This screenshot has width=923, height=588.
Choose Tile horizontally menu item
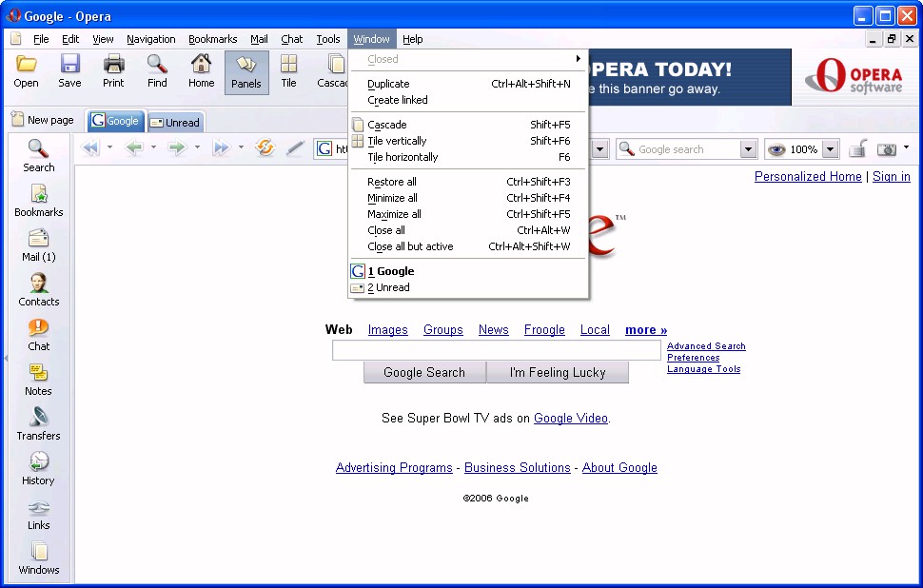pos(468,157)
